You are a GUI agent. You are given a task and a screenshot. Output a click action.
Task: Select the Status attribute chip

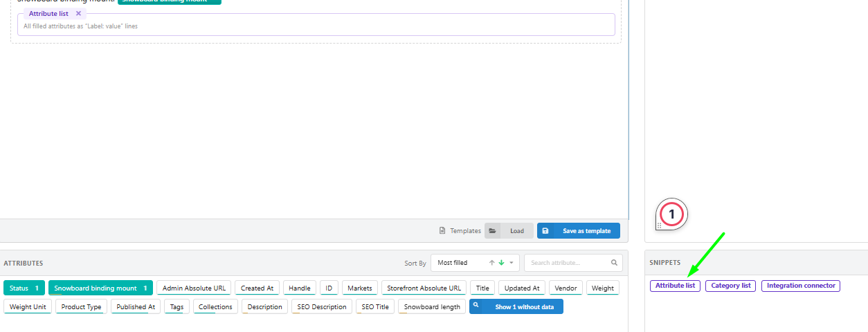(x=24, y=288)
